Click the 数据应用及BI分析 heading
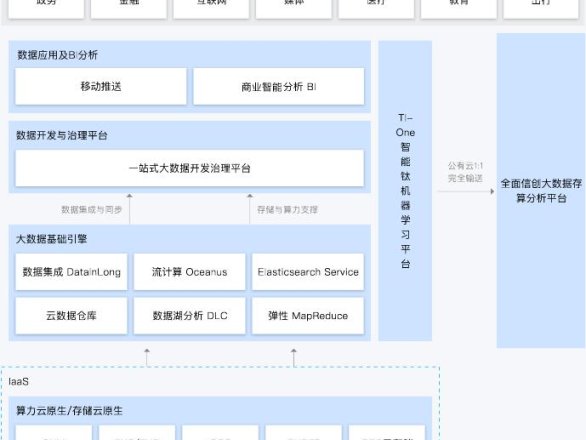586x440 pixels. click(x=57, y=55)
